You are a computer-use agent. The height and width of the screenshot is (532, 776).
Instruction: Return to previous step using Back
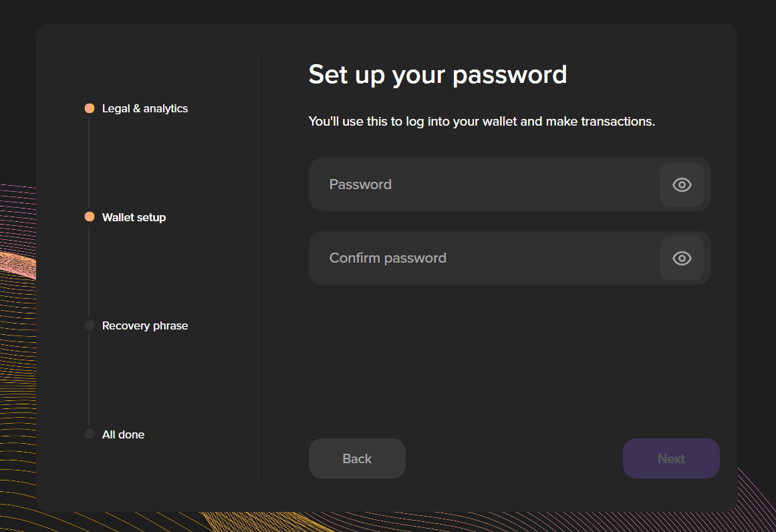(357, 458)
